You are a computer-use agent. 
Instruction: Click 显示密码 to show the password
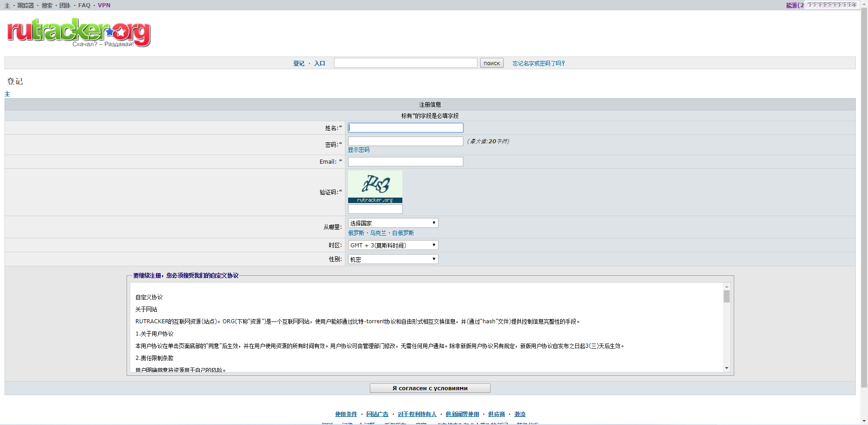coord(358,150)
